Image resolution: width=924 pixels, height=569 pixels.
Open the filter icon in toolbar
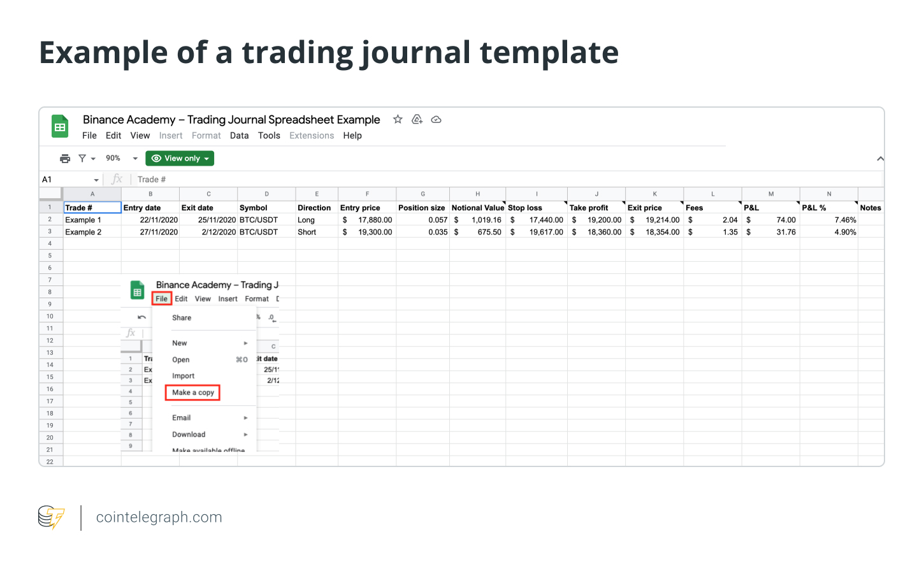[x=87, y=159]
